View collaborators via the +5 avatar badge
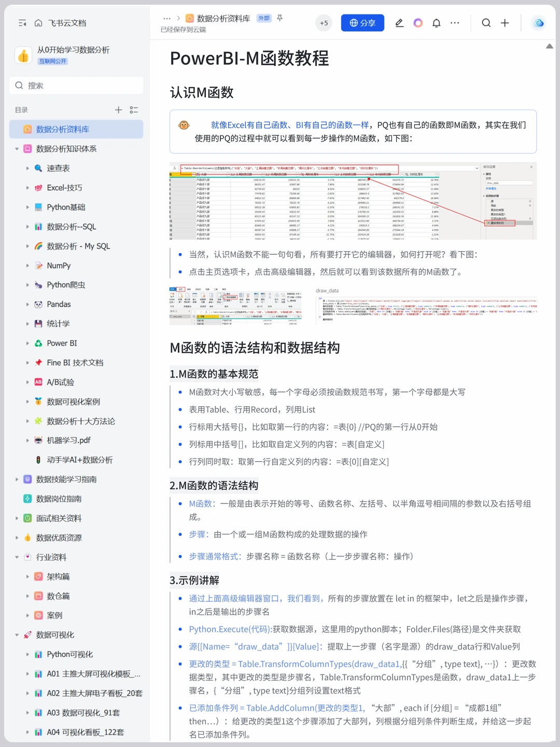This screenshot has height=747, width=560. (x=324, y=23)
